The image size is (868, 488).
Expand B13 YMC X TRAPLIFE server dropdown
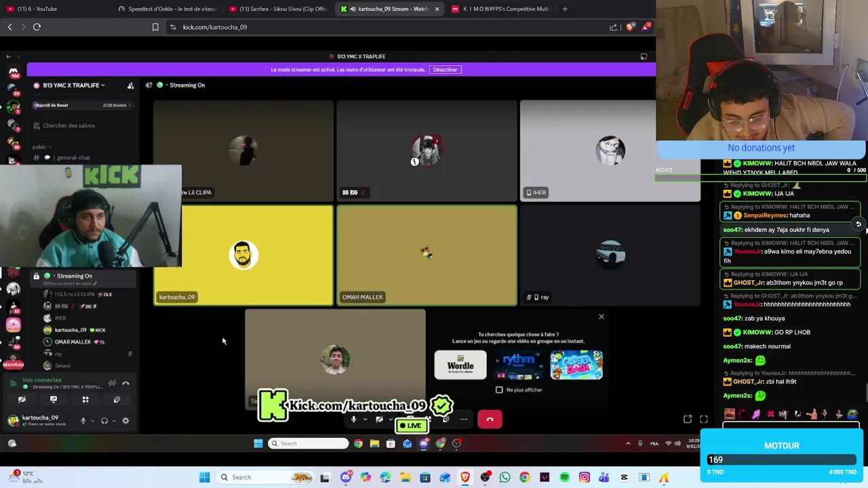click(103, 85)
